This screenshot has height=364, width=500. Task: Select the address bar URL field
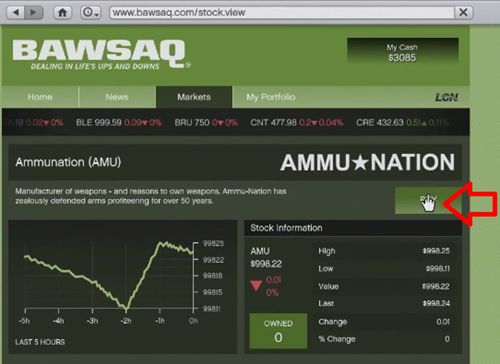(282, 13)
